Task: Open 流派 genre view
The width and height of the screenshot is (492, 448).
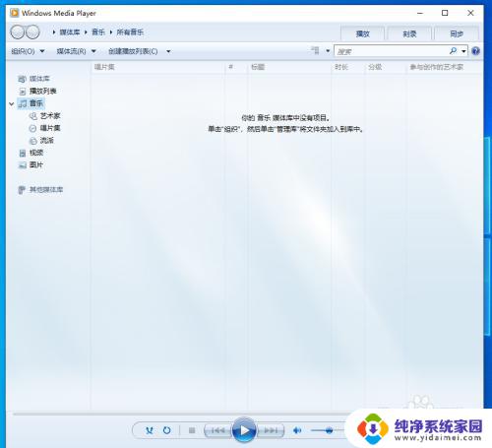Action: pos(46,141)
